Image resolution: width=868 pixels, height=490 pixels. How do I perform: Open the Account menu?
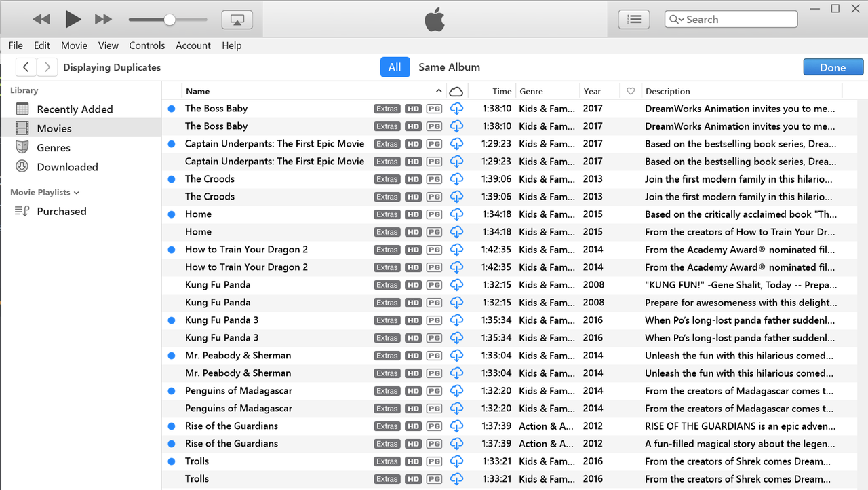pyautogui.click(x=193, y=45)
